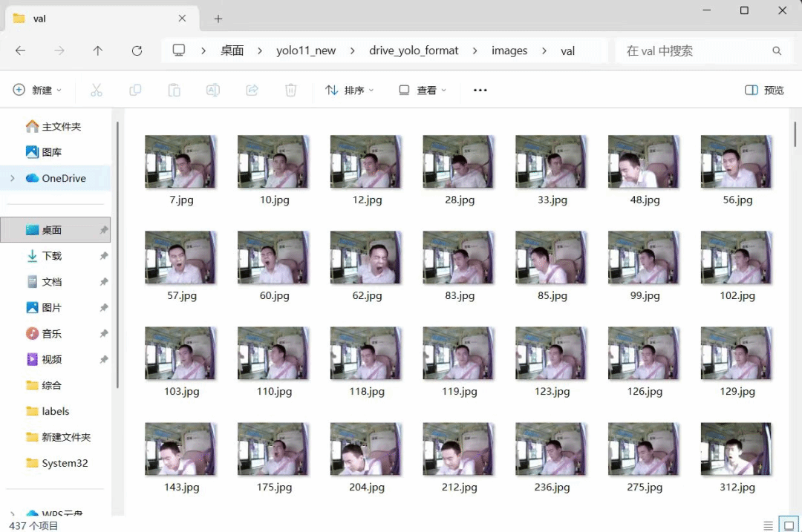This screenshot has width=802, height=532.
Task: Click the Cut scissors icon
Action: [x=96, y=91]
